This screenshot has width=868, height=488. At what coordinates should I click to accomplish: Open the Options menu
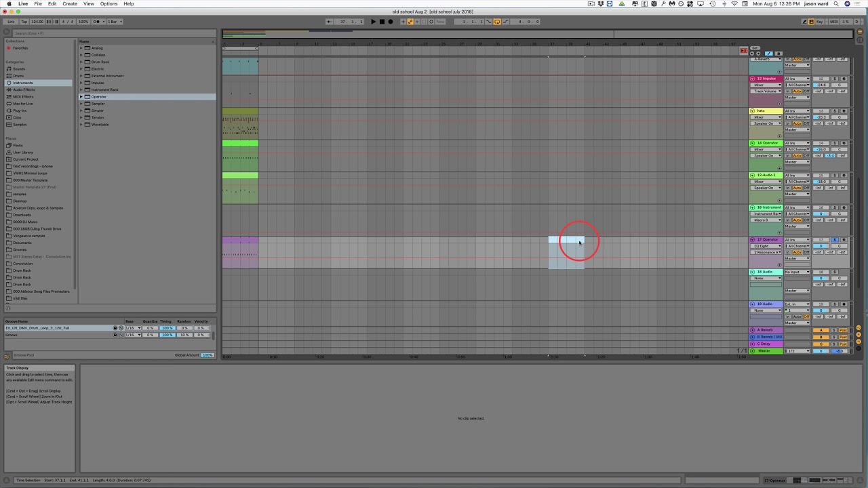pyautogui.click(x=108, y=4)
